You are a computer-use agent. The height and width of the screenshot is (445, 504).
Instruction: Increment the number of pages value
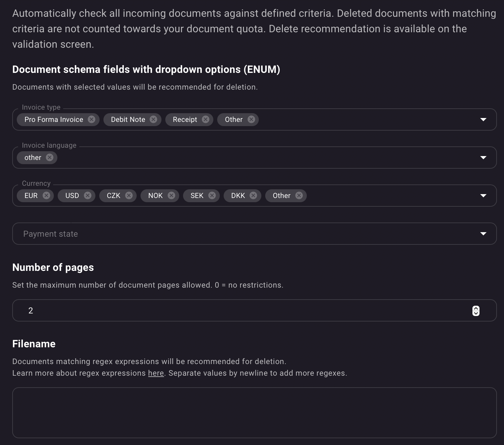tap(476, 308)
